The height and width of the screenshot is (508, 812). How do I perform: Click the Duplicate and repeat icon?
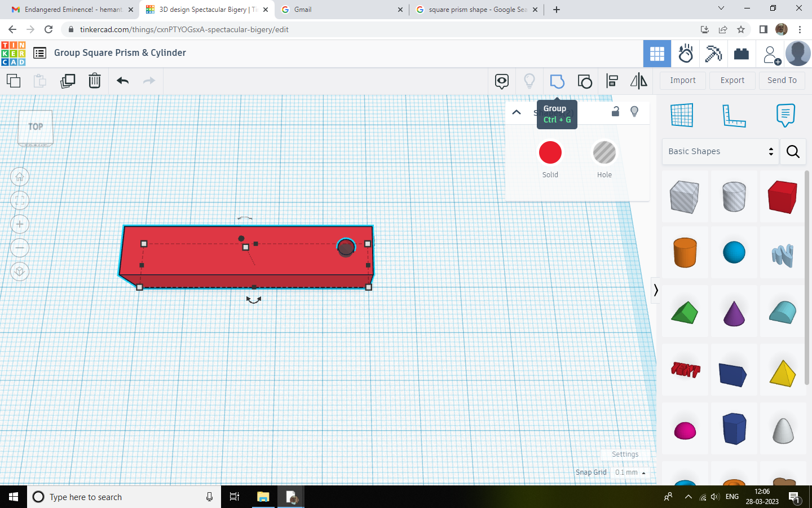(68, 81)
